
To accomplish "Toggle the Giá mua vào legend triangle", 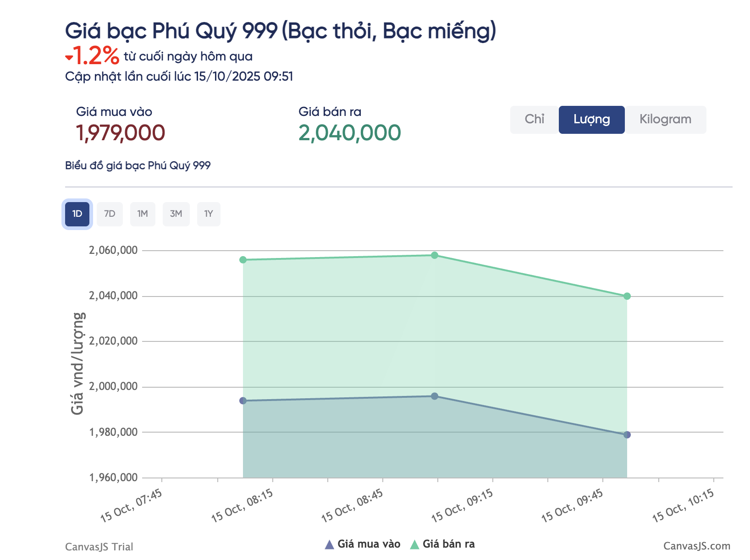I will [x=329, y=544].
